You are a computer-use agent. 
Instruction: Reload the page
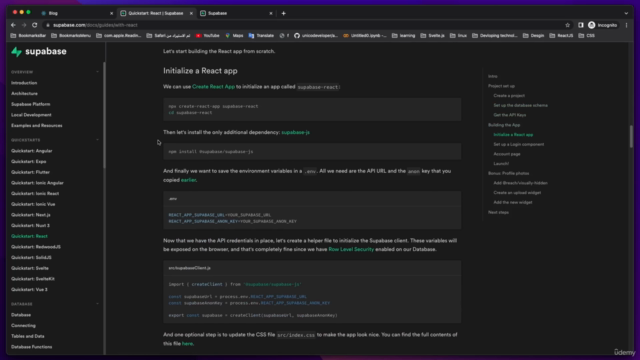click(x=35, y=25)
